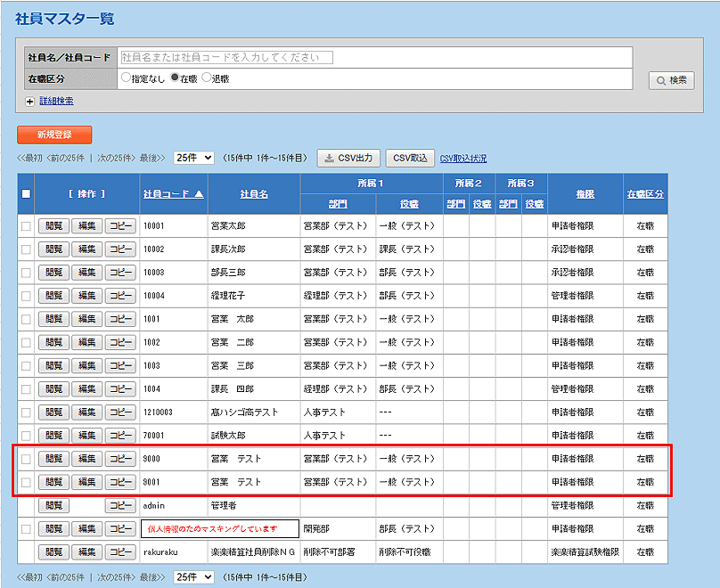Check the row checkbox for 10001
Image resolution: width=720 pixels, height=588 pixels.
point(26,226)
